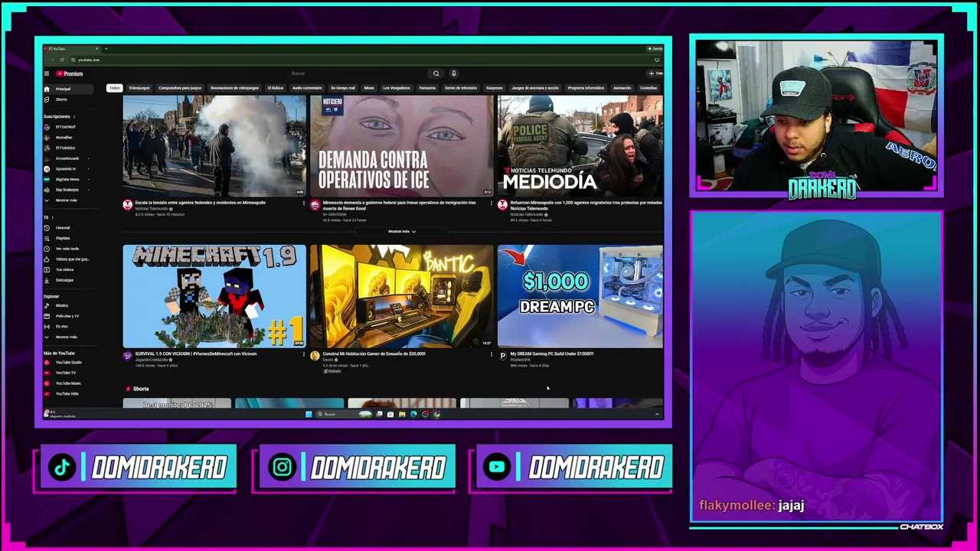The width and height of the screenshot is (980, 551).
Task: Open YouTube Kids link
Action: [x=68, y=393]
